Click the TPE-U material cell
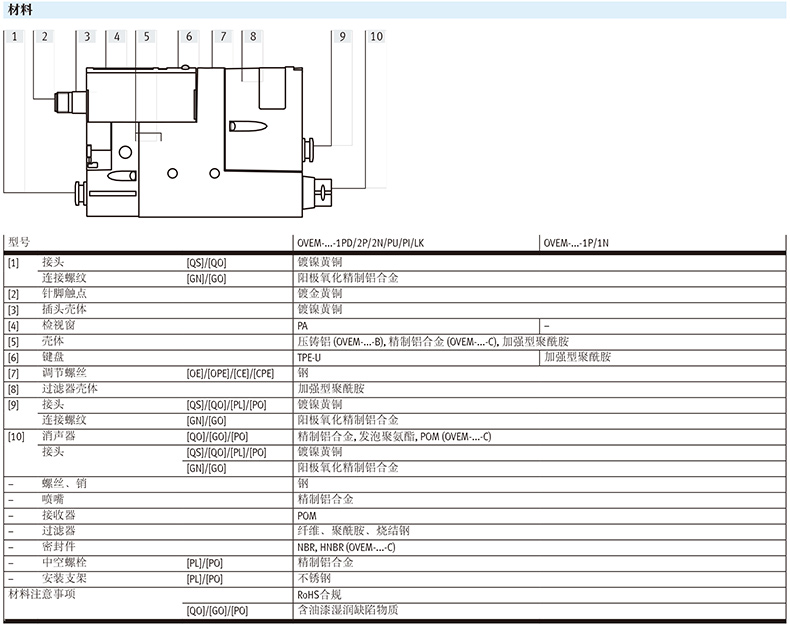Screen dimensions: 790x627 click(310, 356)
